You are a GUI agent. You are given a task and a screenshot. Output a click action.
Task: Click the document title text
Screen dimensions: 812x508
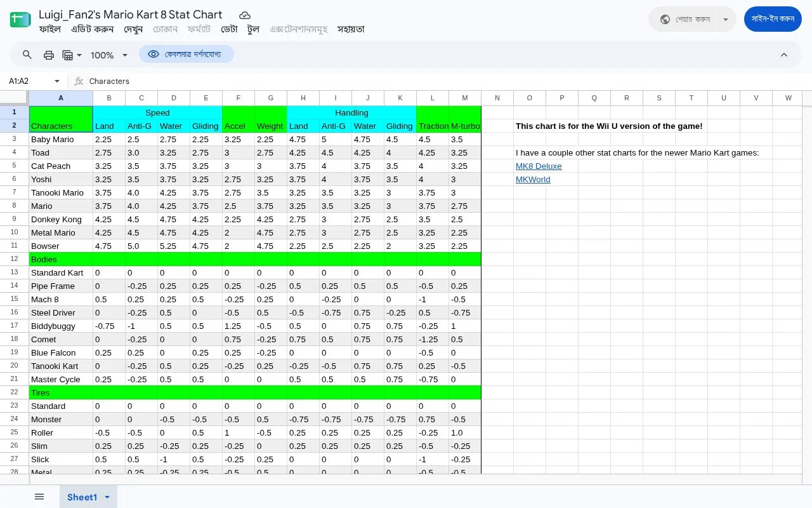(130, 14)
